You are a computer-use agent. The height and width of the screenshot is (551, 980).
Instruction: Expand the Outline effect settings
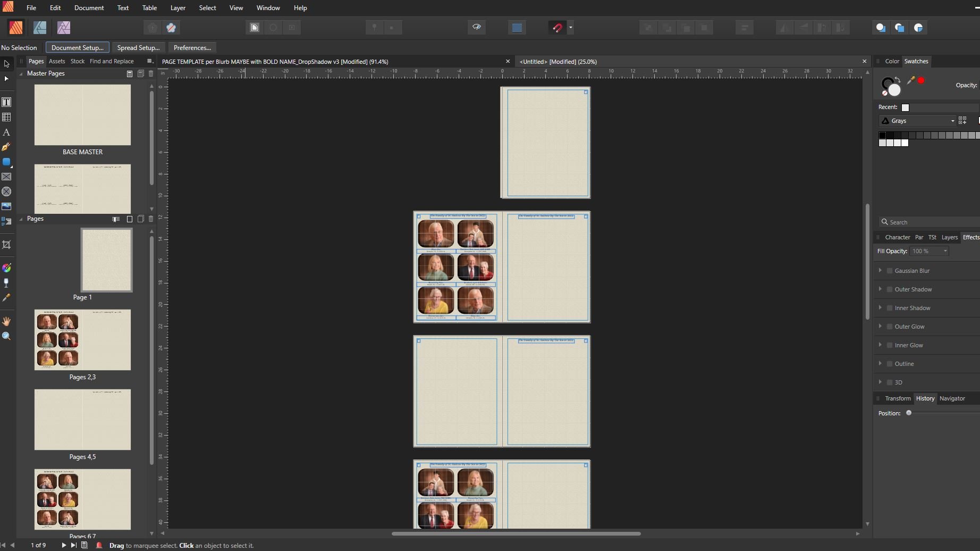tap(880, 364)
